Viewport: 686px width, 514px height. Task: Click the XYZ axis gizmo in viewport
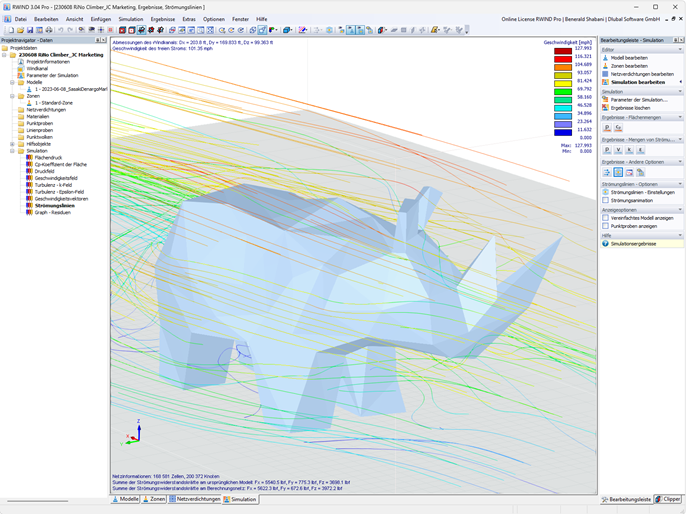point(131,433)
